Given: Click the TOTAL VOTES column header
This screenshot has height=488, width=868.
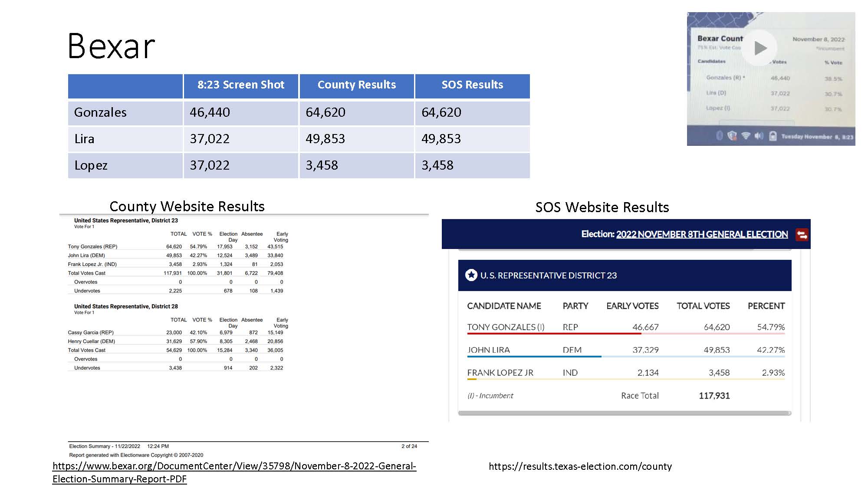Looking at the screenshot, I should tap(703, 306).
